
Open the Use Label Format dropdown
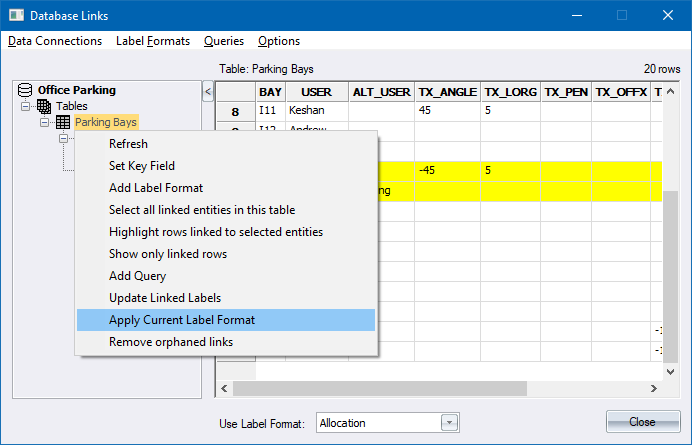[x=449, y=423]
